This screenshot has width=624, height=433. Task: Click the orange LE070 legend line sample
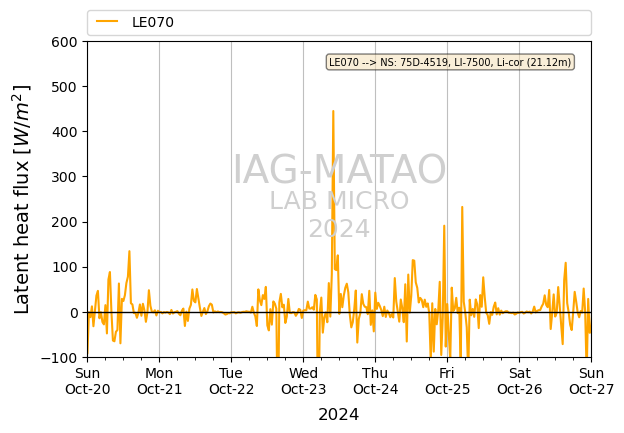pos(107,21)
